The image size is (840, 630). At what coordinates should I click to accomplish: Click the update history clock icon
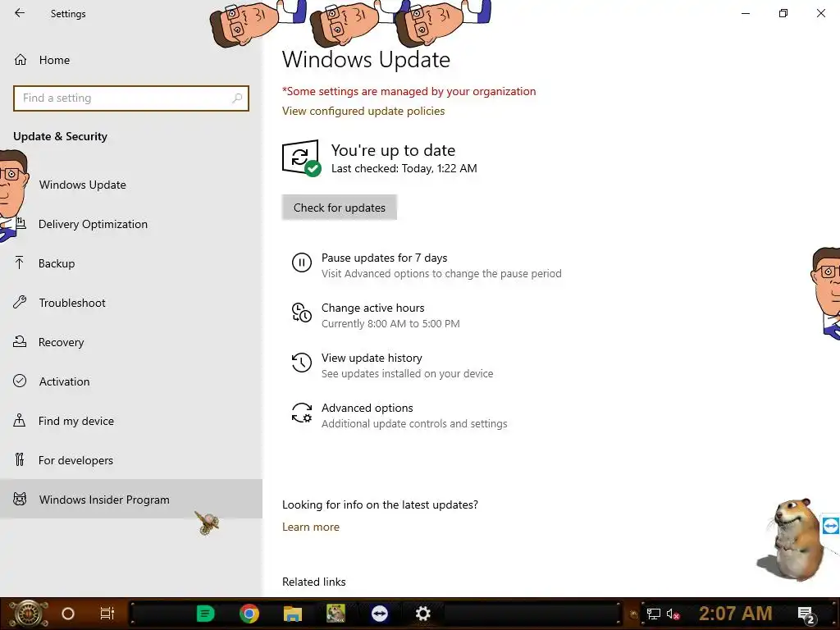pyautogui.click(x=302, y=363)
